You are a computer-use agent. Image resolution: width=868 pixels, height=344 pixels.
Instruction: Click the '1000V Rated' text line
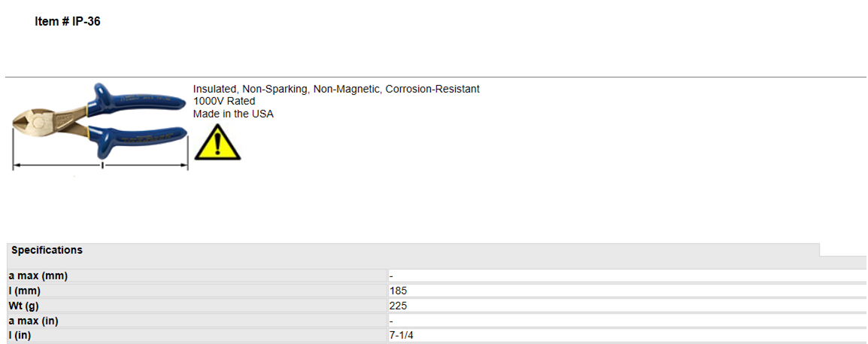coord(224,102)
